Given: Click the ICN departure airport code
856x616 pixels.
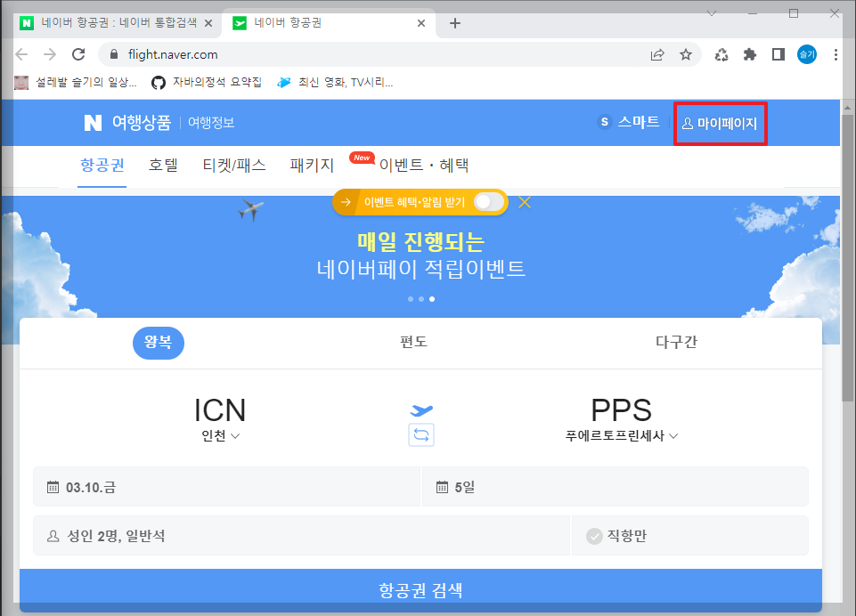Looking at the screenshot, I should pos(220,410).
